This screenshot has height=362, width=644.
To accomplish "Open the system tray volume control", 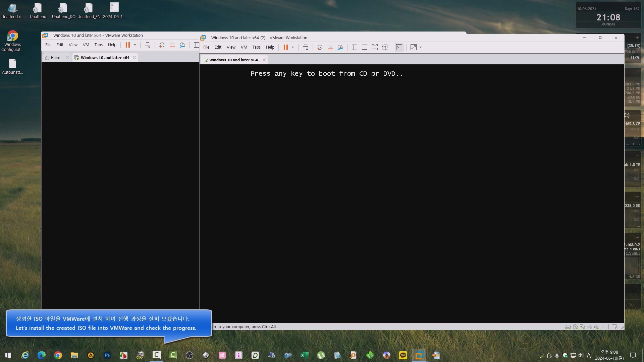I will pos(581,355).
